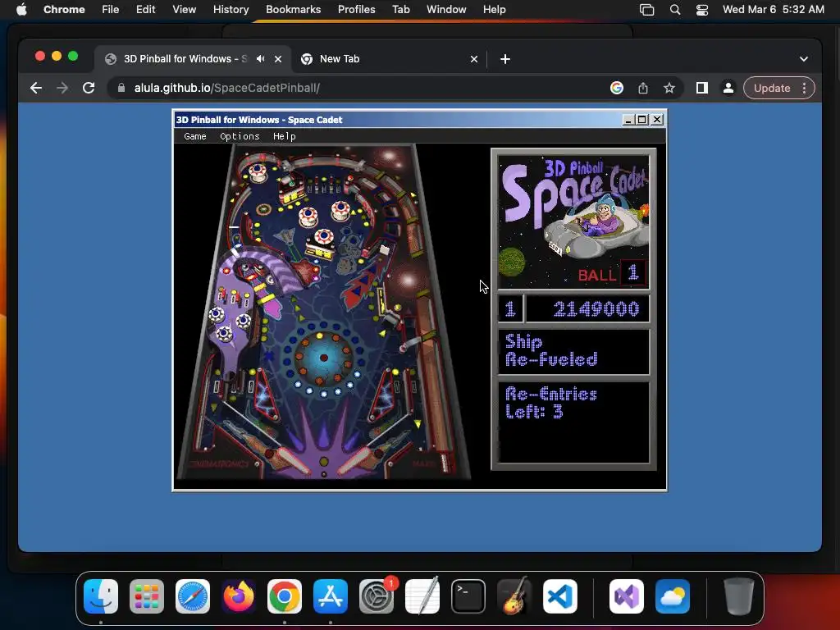The image size is (840, 630).
Task: Reload the current page
Action: click(x=89, y=88)
